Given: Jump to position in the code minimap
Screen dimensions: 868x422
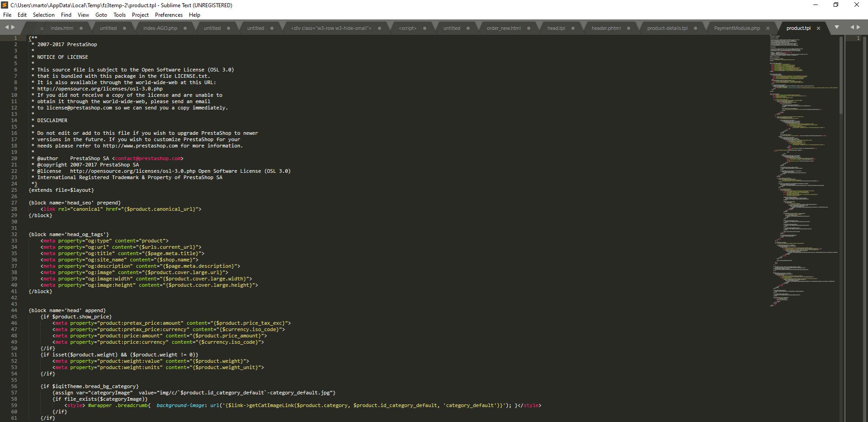Looking at the screenshot, I should coord(804,171).
